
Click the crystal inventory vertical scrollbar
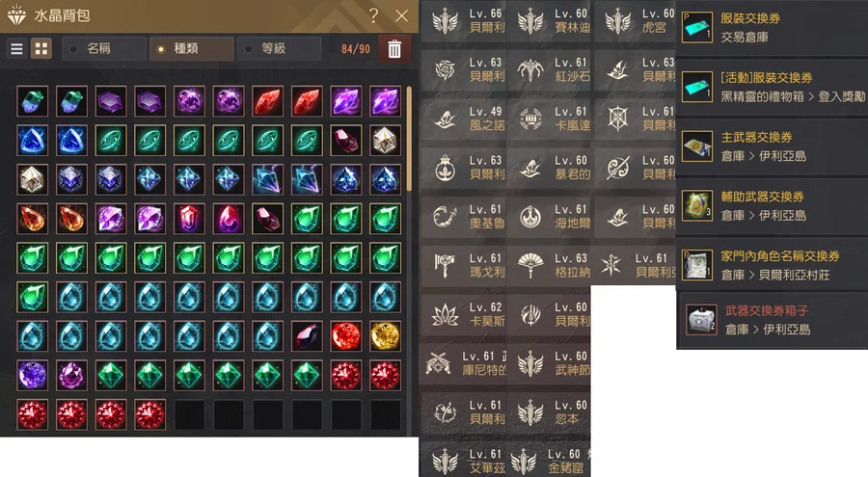coord(409,139)
